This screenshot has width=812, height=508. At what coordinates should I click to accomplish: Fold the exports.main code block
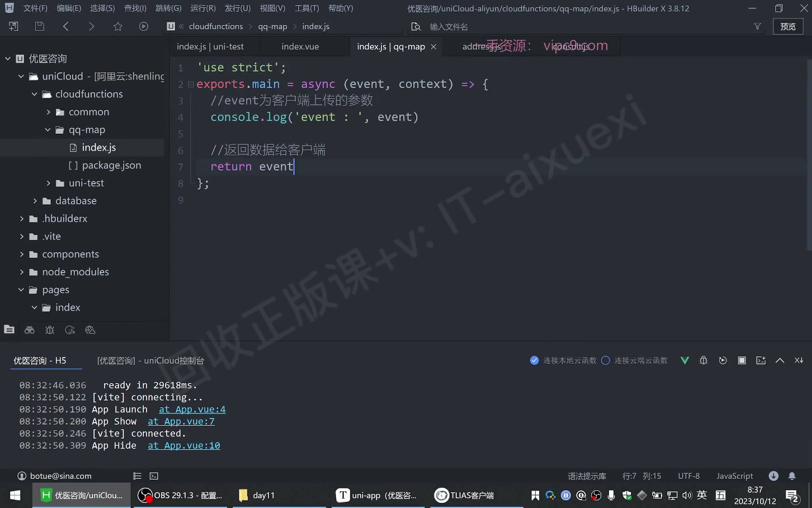pos(191,84)
